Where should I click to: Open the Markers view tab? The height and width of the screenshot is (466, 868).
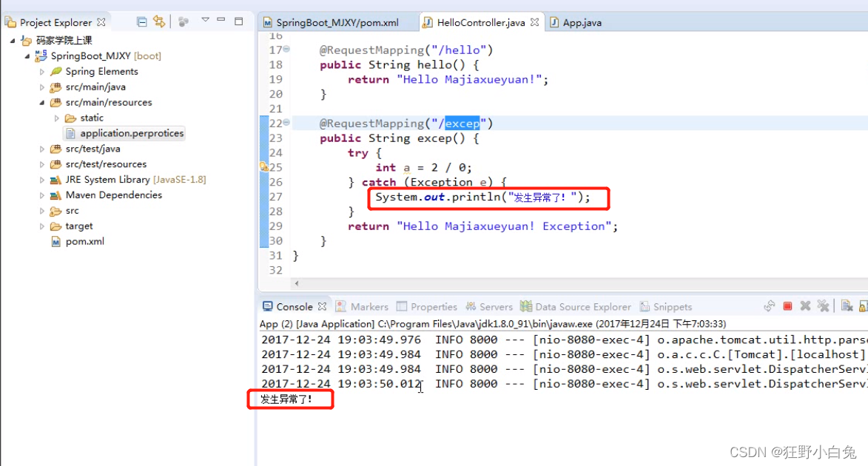point(362,307)
